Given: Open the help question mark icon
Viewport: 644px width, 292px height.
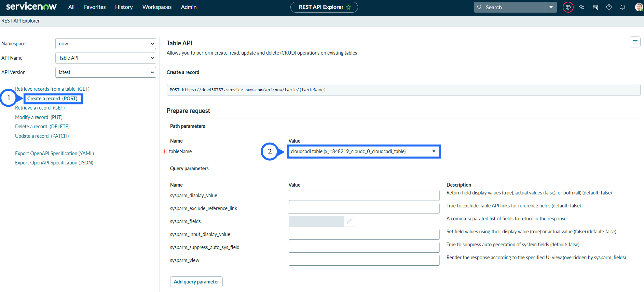Looking at the screenshot, I should click(609, 7).
